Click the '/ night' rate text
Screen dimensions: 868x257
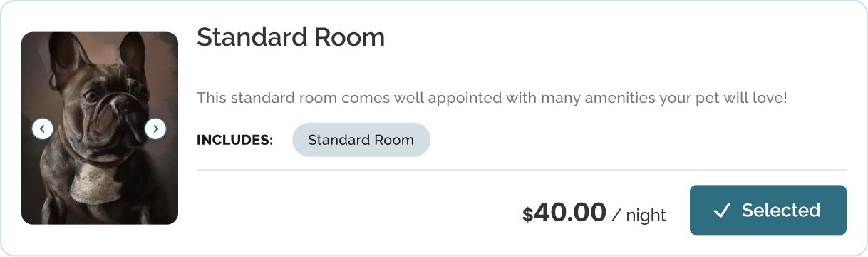(x=639, y=214)
